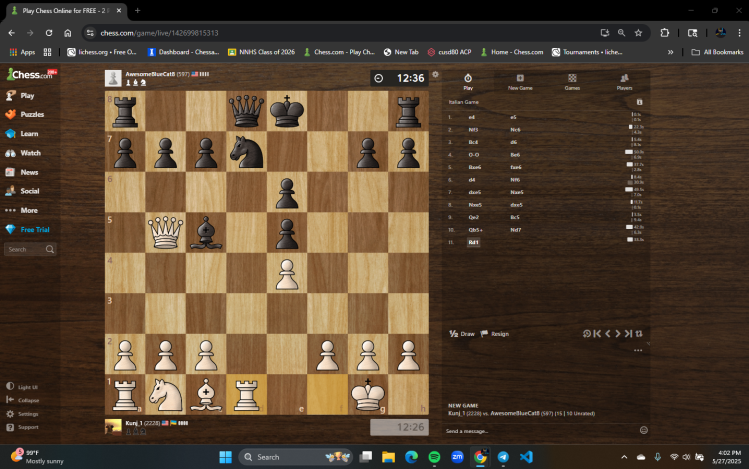
Task: Open the browser extensions puzzle icon
Action: 664,33
